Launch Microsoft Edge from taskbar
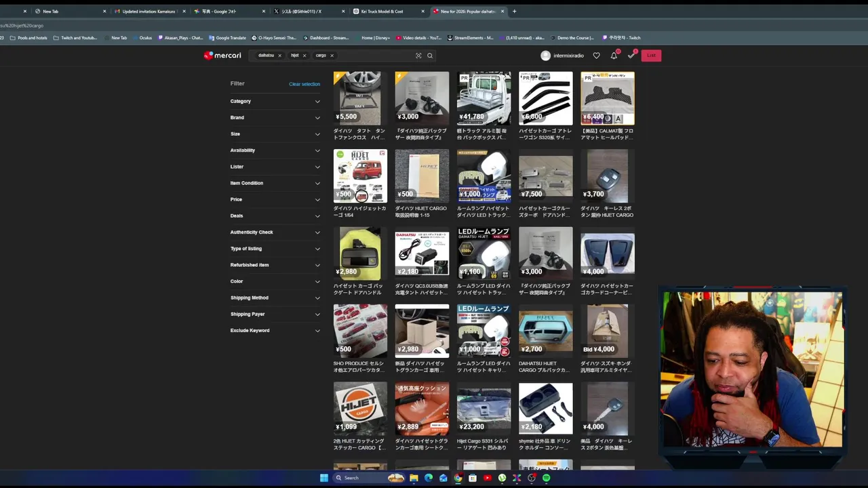Viewport: 868px width, 488px height. pos(429,478)
